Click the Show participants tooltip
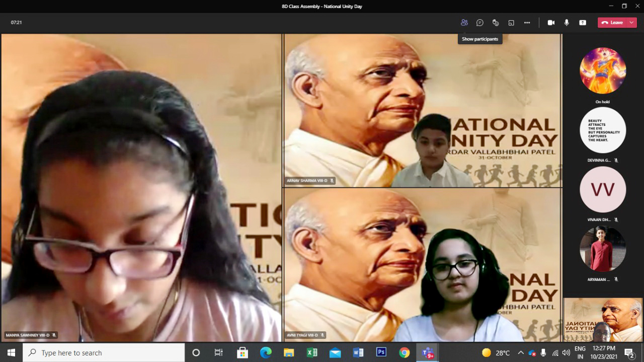 tap(480, 39)
